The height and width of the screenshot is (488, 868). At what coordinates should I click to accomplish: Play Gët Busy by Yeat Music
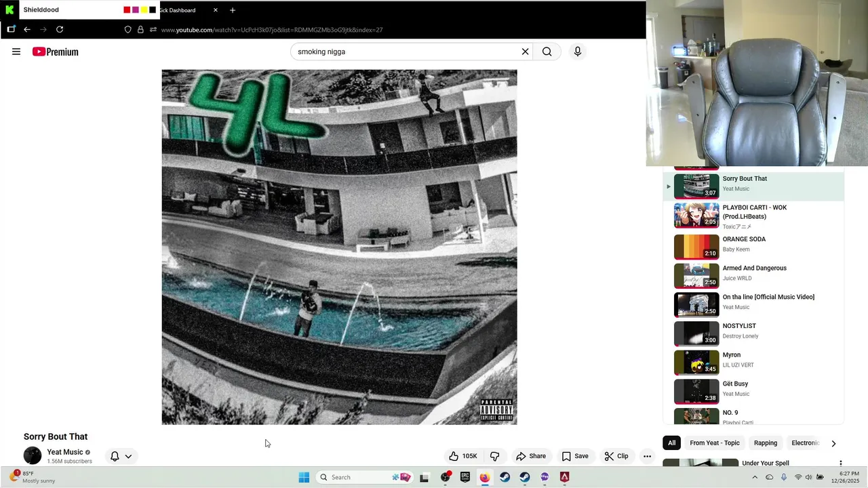coord(753,391)
